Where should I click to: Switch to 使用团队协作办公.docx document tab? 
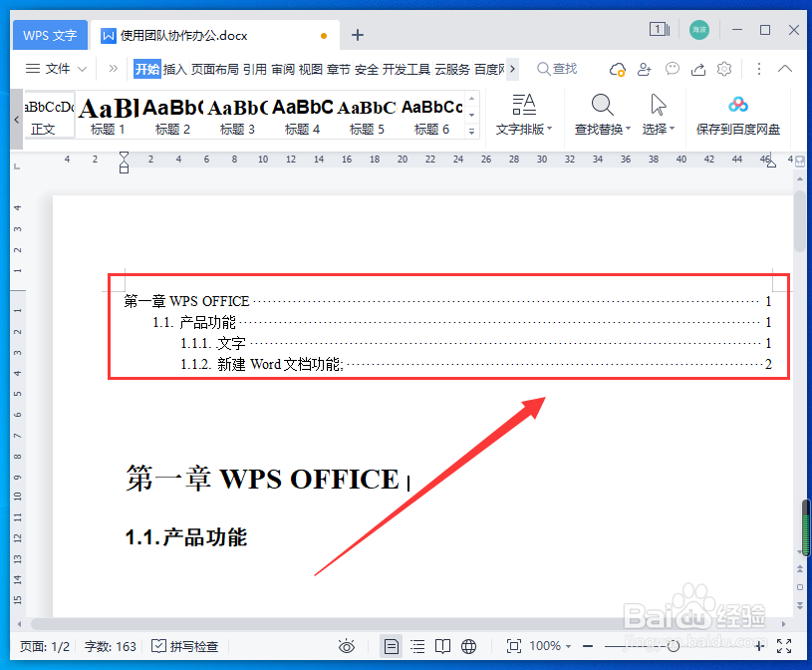(214, 35)
